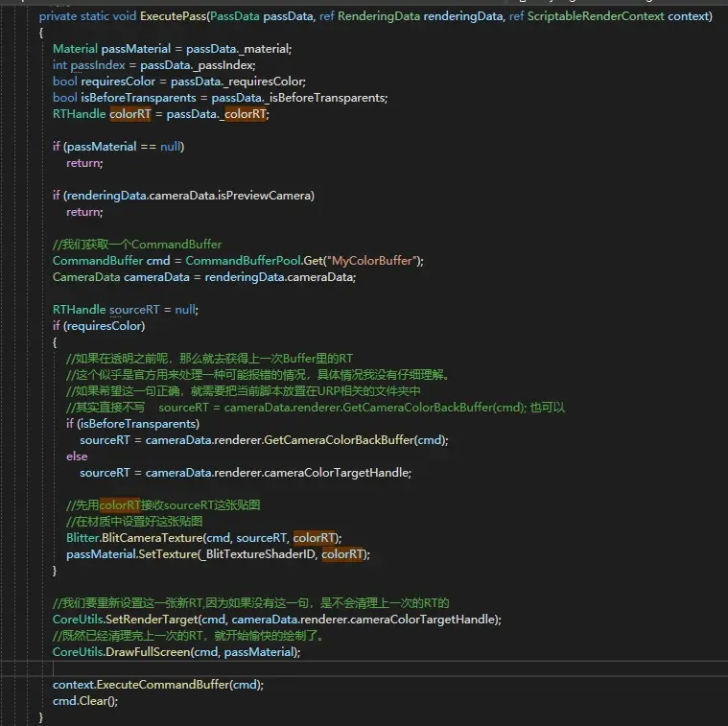The height and width of the screenshot is (726, 728).
Task: Click the "MyColorBuffer" string literal
Action: tap(372, 261)
